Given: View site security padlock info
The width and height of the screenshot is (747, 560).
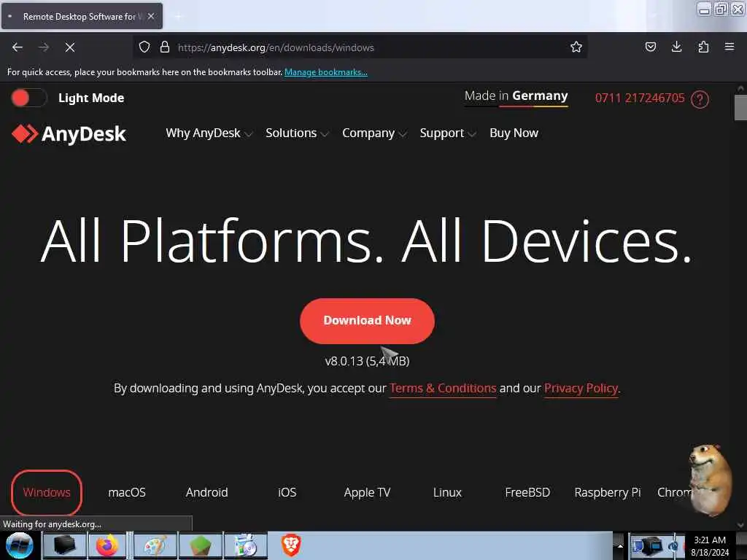Looking at the screenshot, I should [165, 47].
